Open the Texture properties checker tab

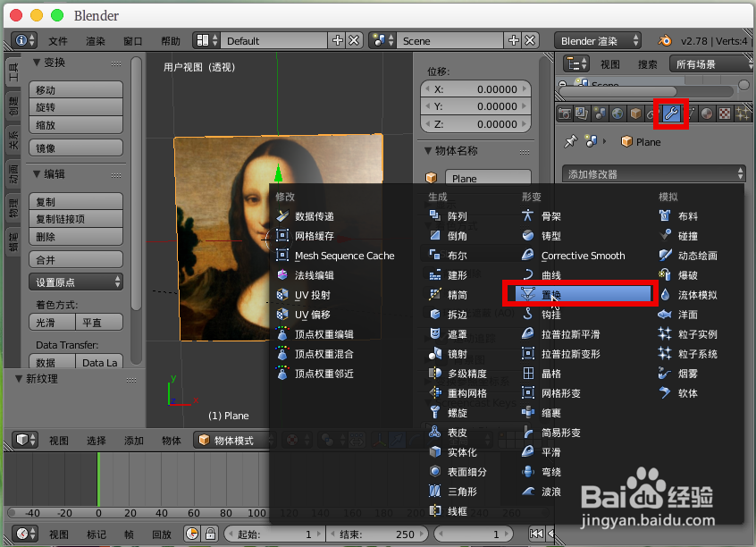pos(725,114)
